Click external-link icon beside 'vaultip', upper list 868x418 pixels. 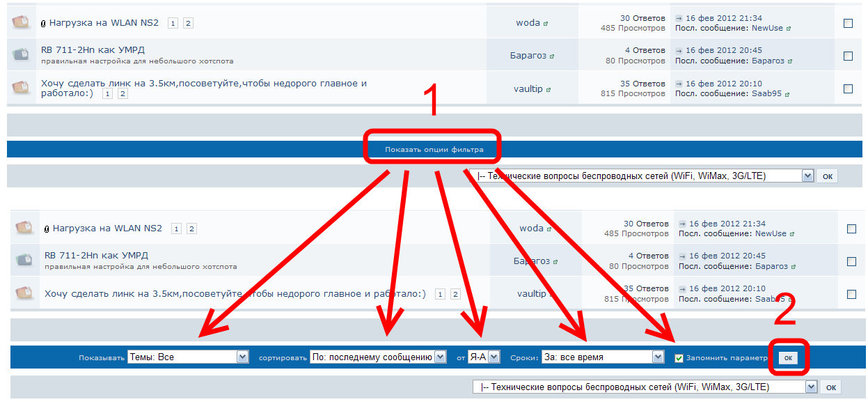[x=549, y=90]
